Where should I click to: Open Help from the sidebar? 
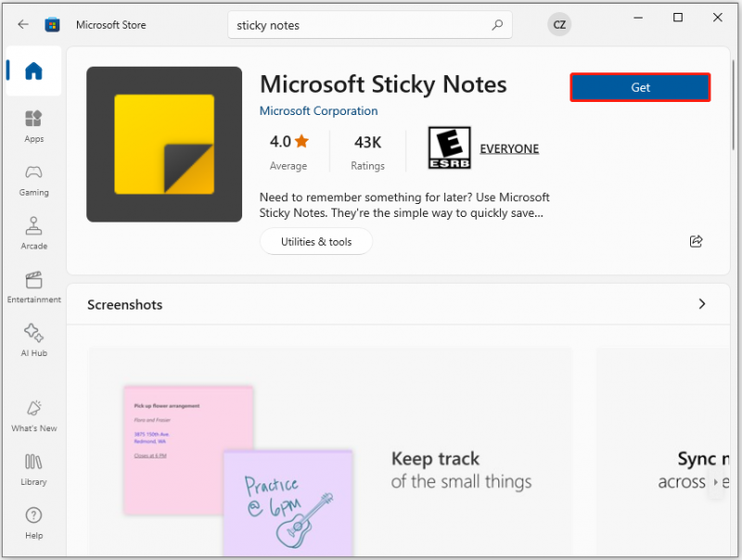(x=33, y=523)
